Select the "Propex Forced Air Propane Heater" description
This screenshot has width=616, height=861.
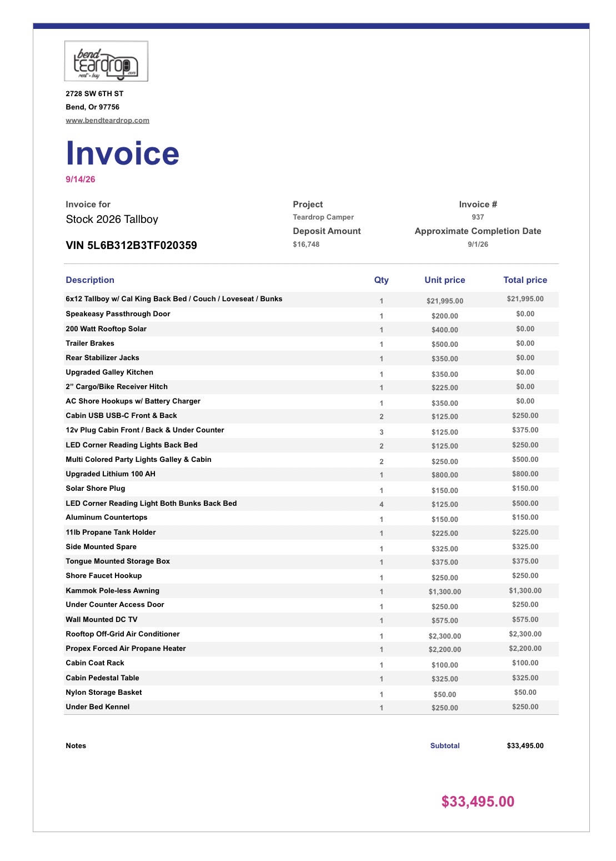point(126,648)
